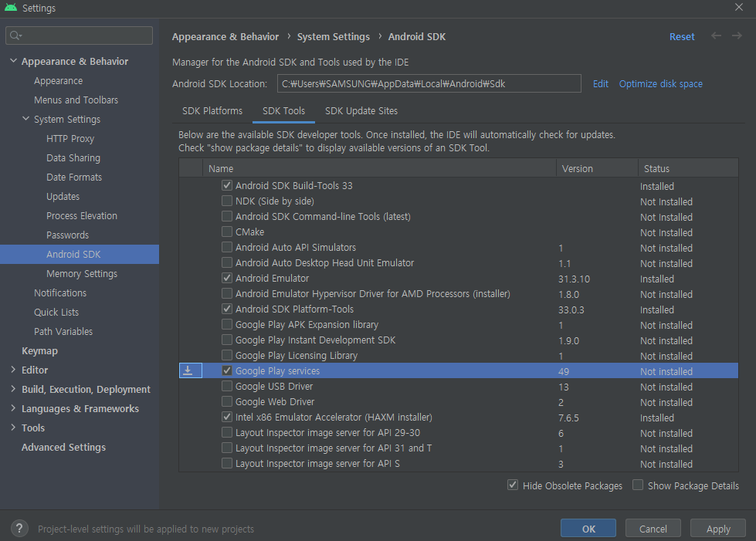Screen dimensions: 756x541
Task: Open Advanced Settings page
Action: click(x=63, y=447)
